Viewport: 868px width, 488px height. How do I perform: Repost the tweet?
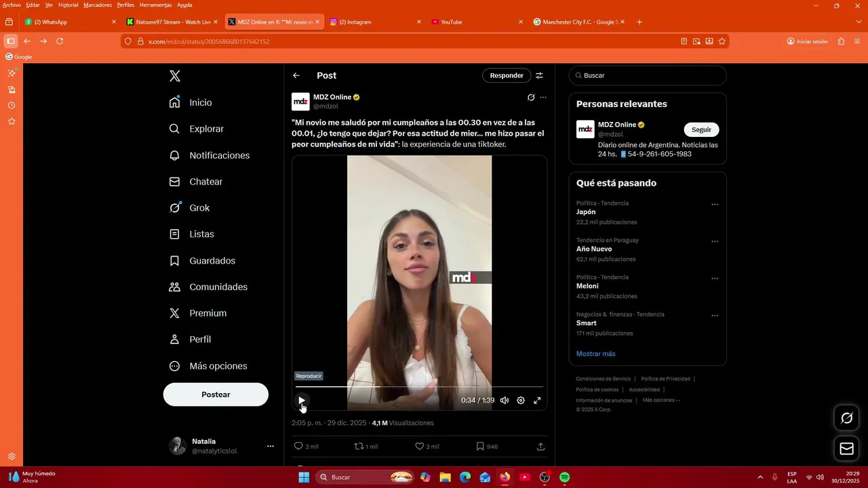359,446
